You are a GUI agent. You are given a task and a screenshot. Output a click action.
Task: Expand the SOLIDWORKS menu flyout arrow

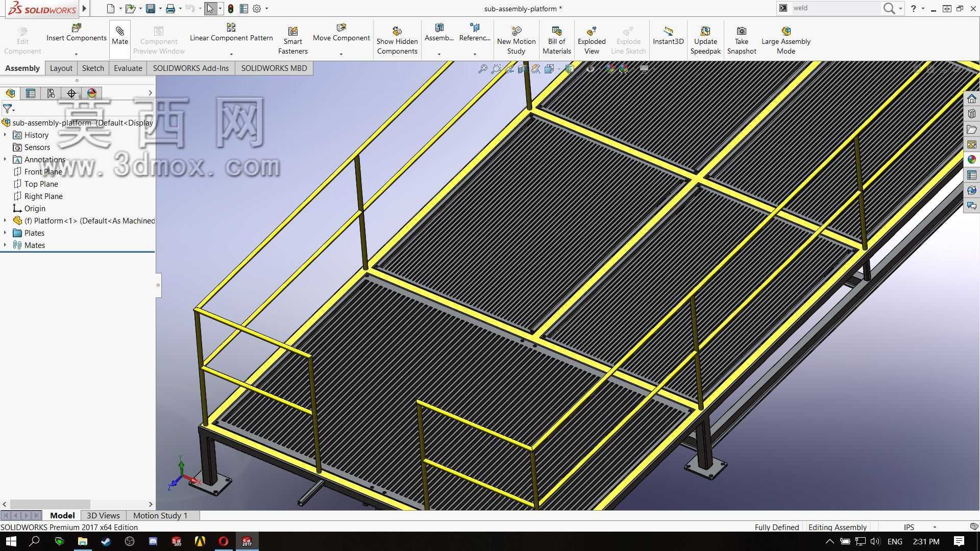84,9
